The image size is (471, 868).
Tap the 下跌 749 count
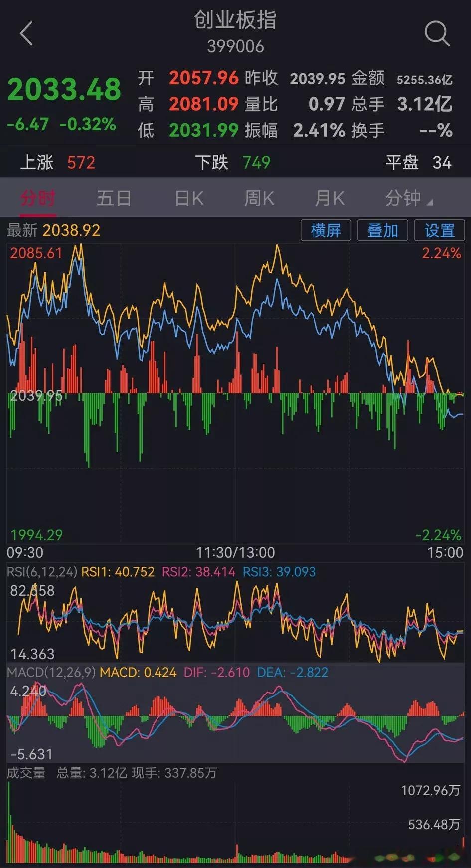tap(233, 162)
